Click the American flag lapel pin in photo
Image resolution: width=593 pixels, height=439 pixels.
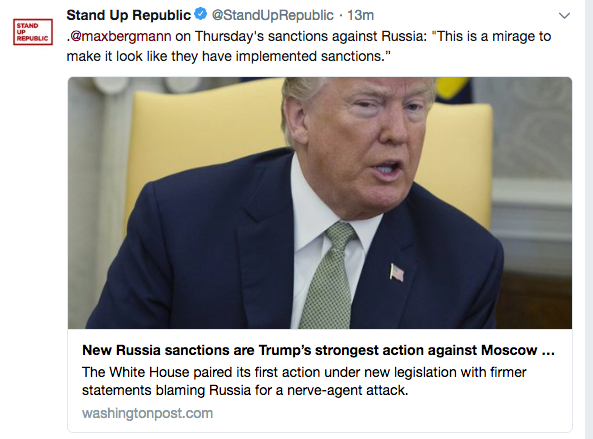[397, 272]
